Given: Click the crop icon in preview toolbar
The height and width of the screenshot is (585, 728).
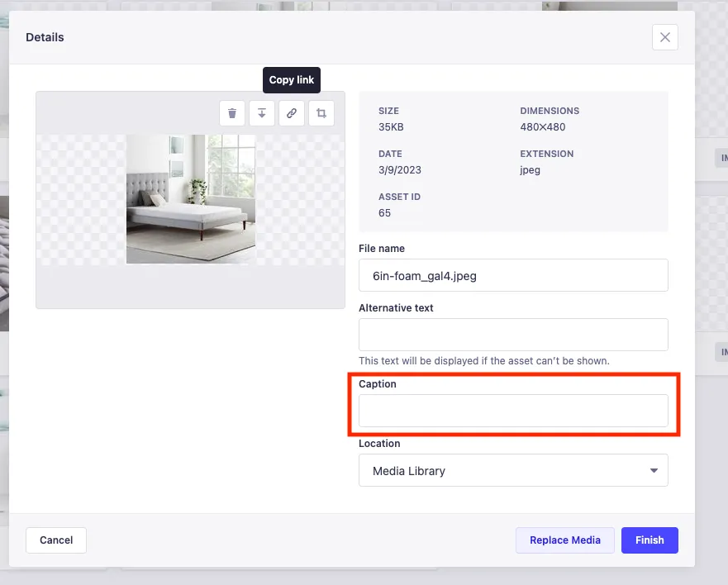Looking at the screenshot, I should [x=321, y=113].
